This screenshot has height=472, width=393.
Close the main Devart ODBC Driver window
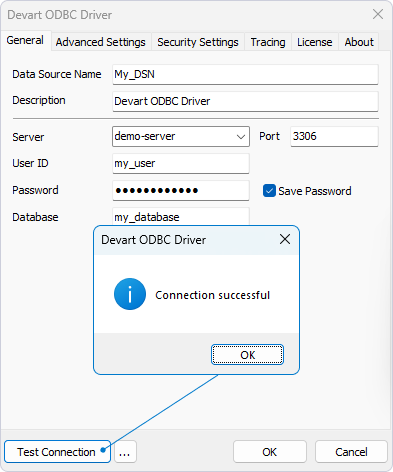click(x=378, y=14)
